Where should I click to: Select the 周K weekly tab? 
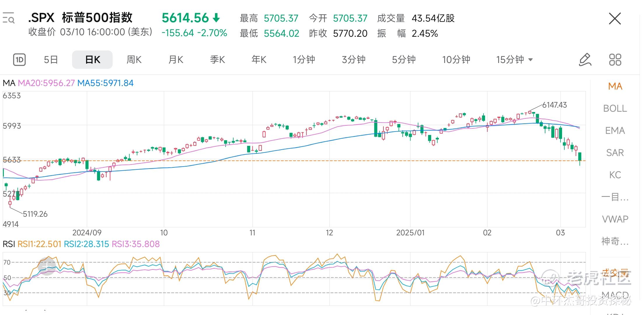pyautogui.click(x=134, y=60)
